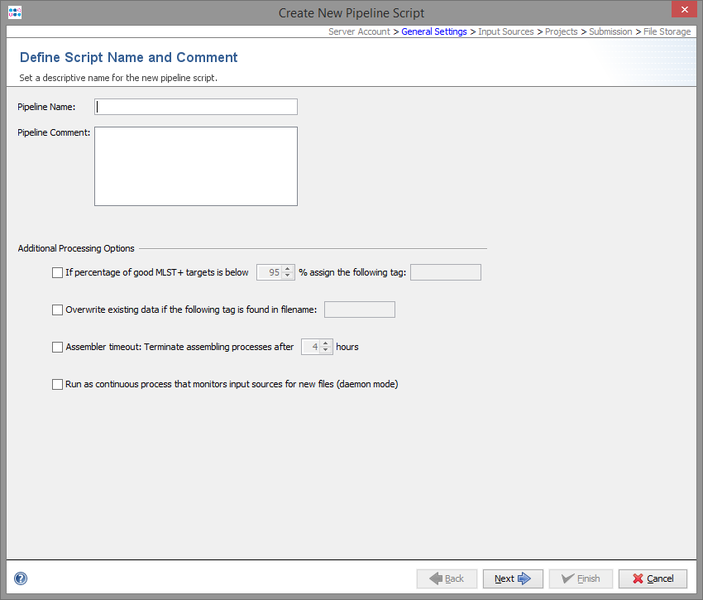Image resolution: width=703 pixels, height=600 pixels.
Task: Decrease assembler timeout hours value
Action: point(326,350)
